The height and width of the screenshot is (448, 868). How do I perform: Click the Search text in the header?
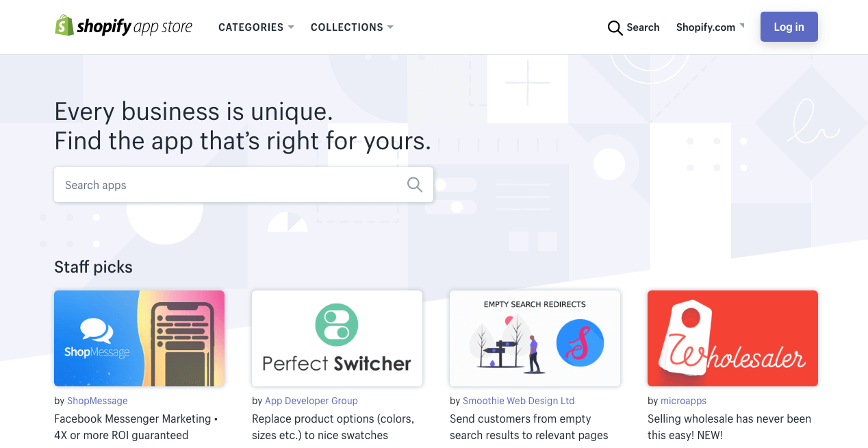pos(643,27)
